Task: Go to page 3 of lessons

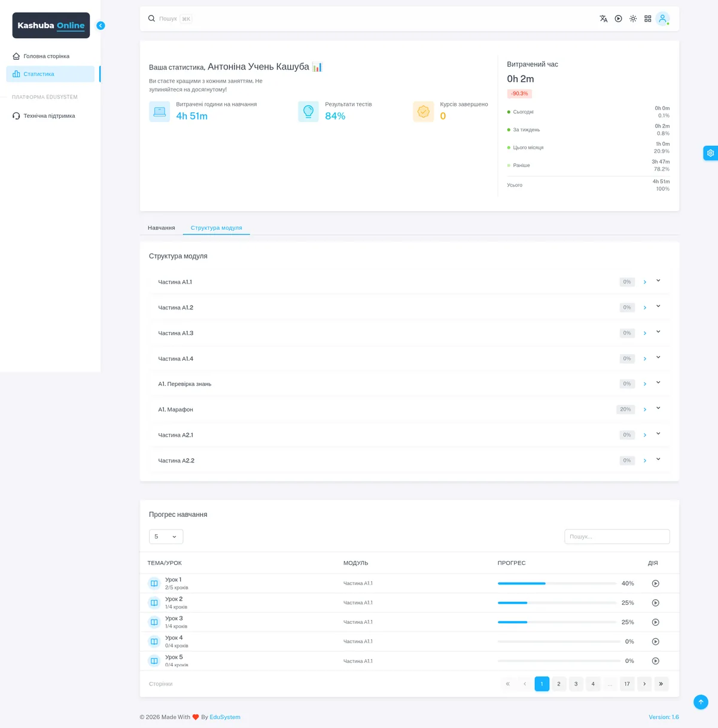Action: coord(576,684)
